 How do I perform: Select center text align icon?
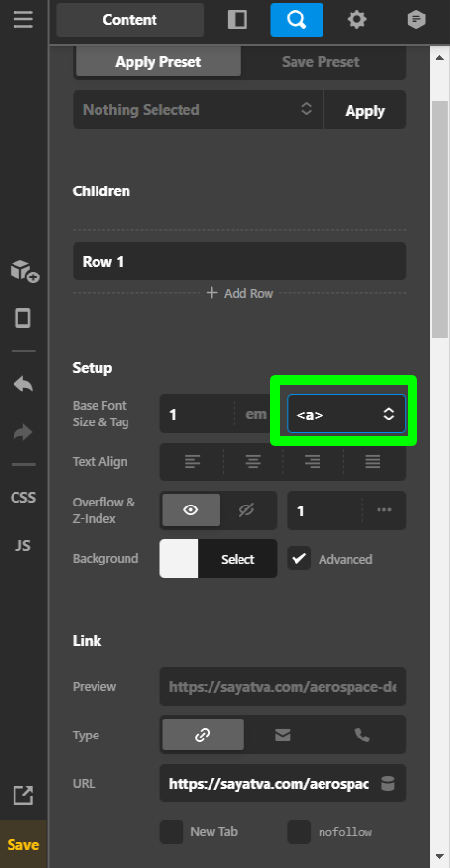253,462
